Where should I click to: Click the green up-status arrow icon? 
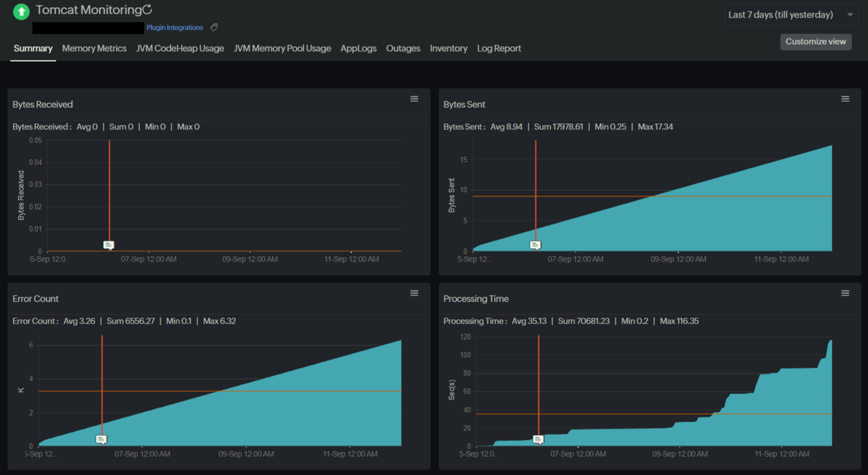(21, 11)
